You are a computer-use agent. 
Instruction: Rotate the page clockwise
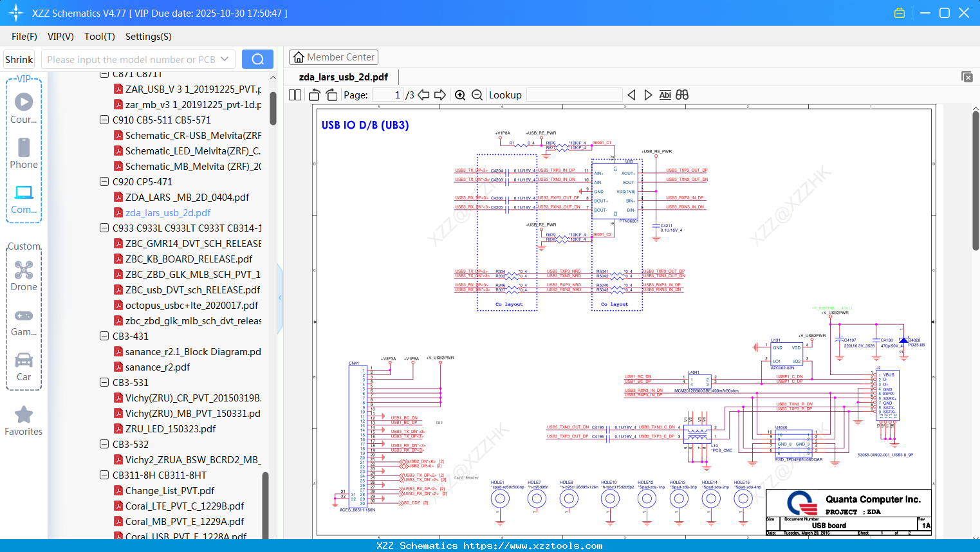click(331, 95)
